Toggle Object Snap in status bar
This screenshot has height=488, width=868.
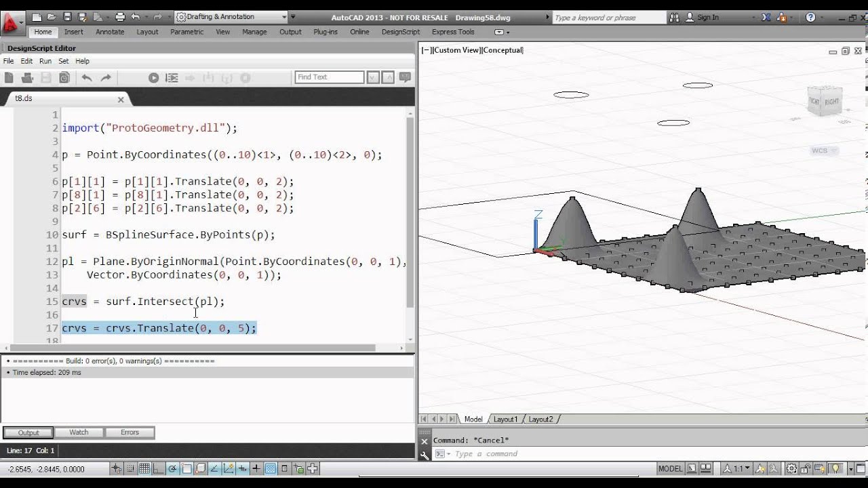tap(186, 468)
